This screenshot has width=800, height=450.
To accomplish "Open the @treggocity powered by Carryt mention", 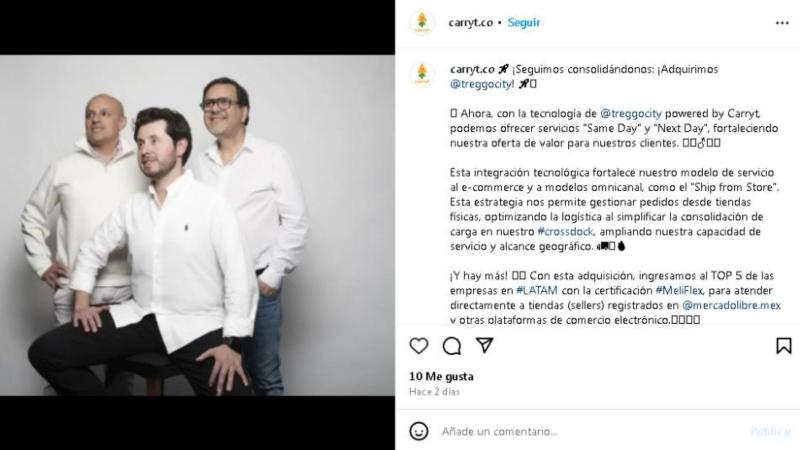I will tap(631, 113).
